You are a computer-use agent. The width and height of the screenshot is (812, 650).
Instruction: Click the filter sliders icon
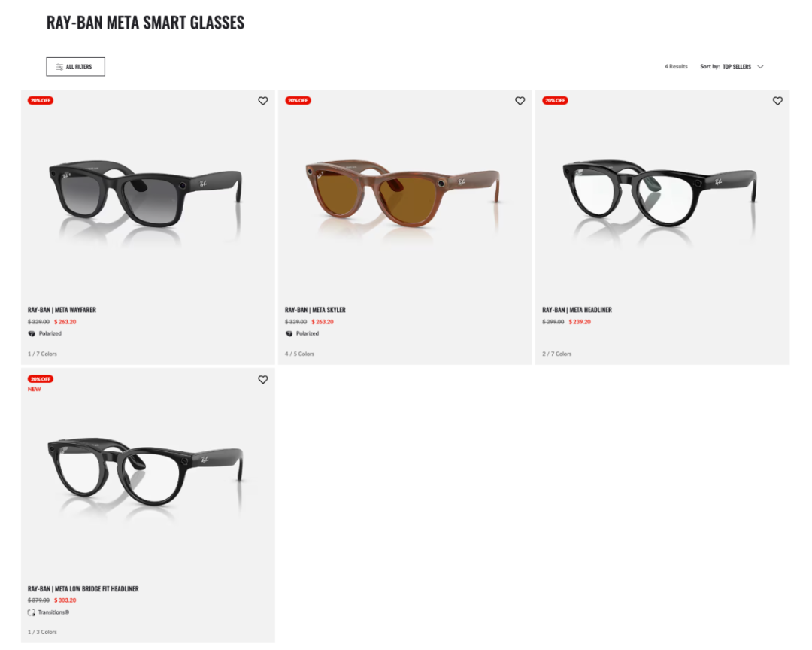[60, 67]
